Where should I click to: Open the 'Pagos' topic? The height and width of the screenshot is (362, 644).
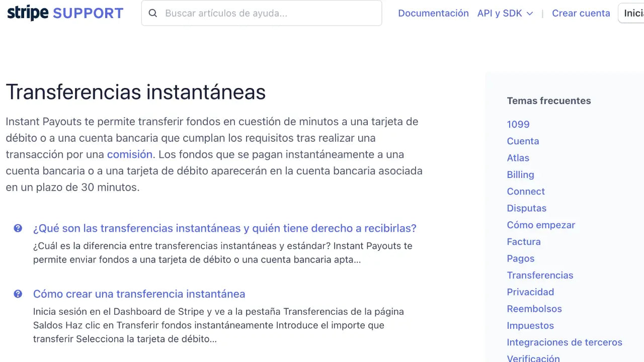(521, 258)
